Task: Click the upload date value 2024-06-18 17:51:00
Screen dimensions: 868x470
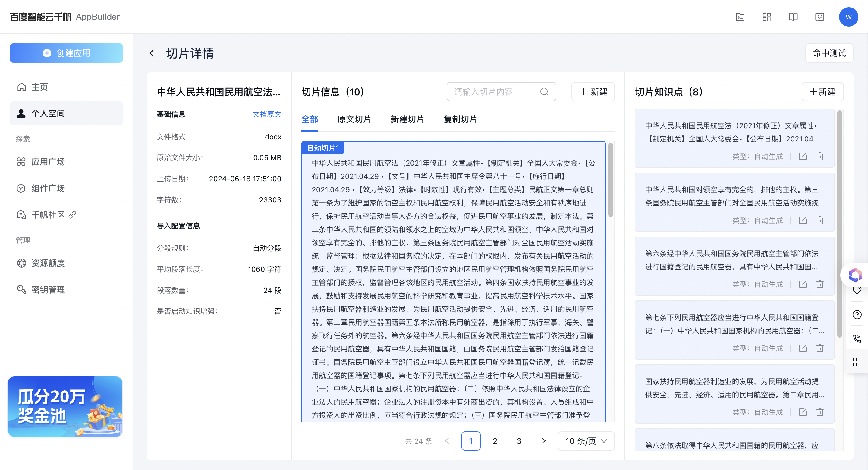Action: (245, 179)
